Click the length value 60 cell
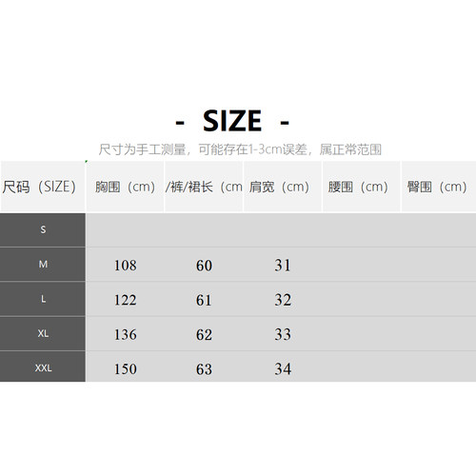The width and height of the screenshot is (476, 476). [x=204, y=266]
